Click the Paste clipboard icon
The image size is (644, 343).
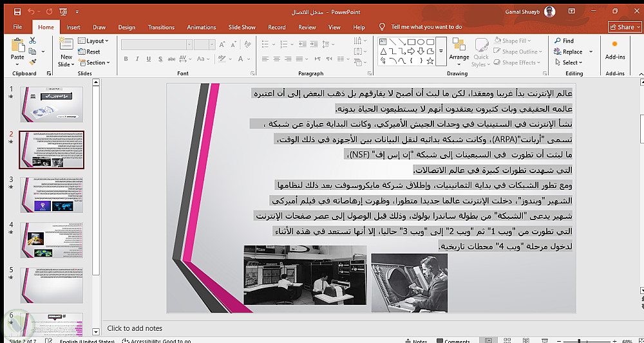[17, 46]
